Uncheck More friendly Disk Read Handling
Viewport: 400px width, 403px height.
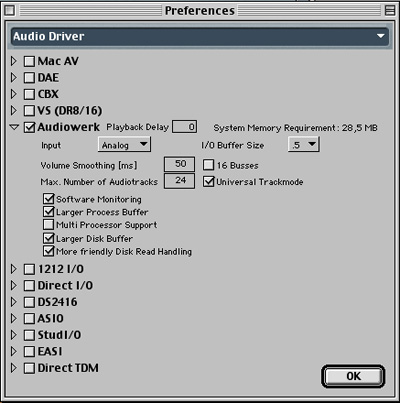click(49, 251)
